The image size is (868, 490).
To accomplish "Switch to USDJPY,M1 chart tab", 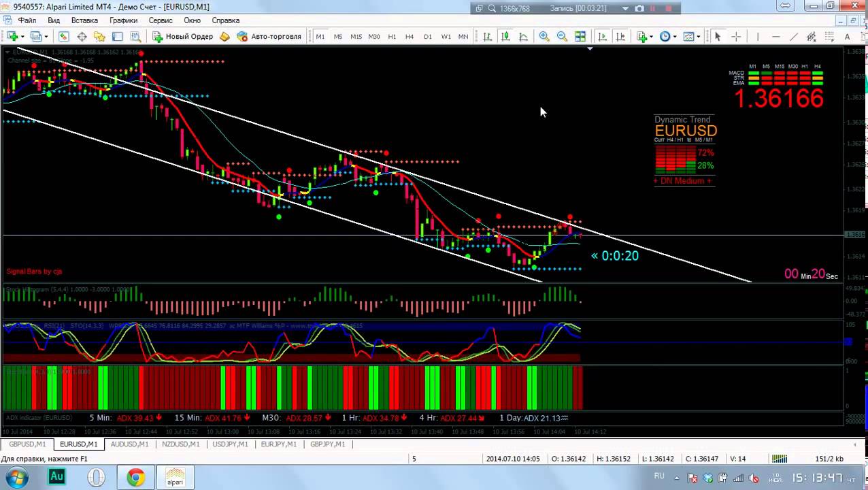I will [x=230, y=444].
